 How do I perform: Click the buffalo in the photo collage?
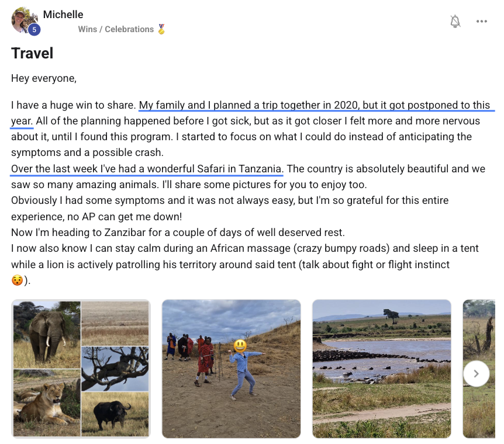[x=112, y=414]
